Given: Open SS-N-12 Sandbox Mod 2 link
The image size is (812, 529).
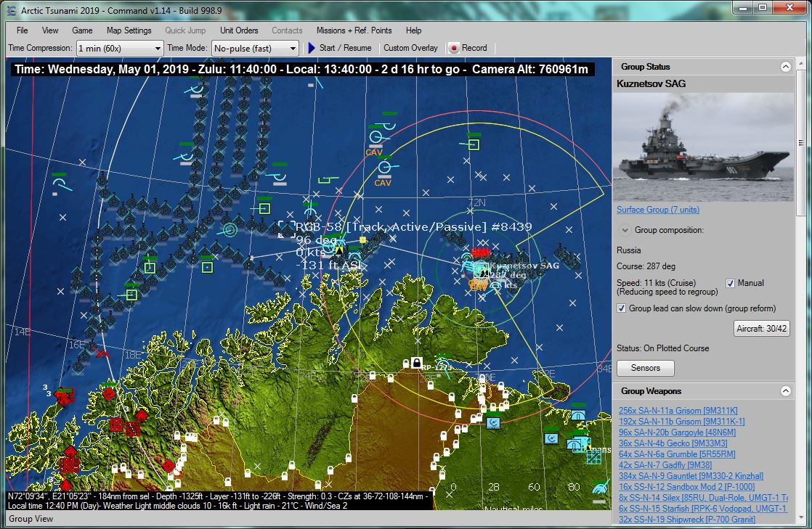Looking at the screenshot, I should point(686,487).
